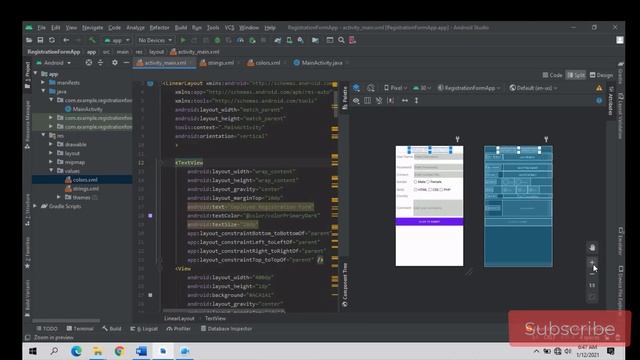Click the purple color swatch in gutter
Image resolution: width=640 pixels, height=360 pixels.
[x=150, y=216]
